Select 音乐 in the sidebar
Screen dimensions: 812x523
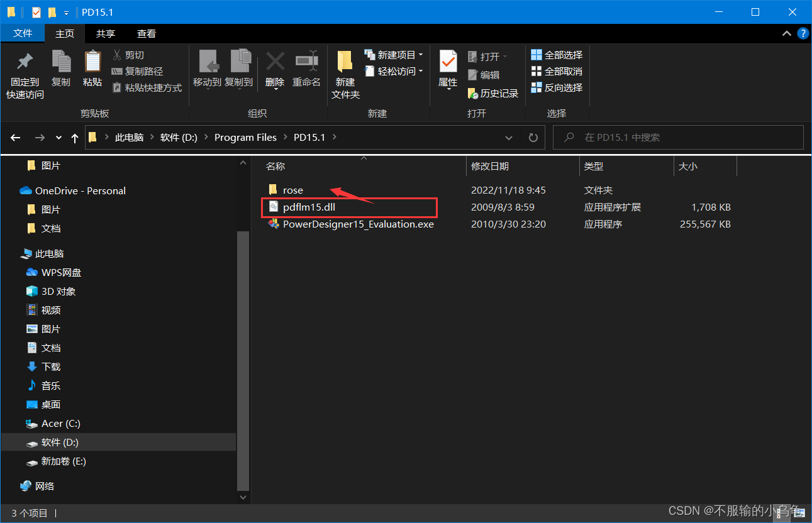point(43,385)
